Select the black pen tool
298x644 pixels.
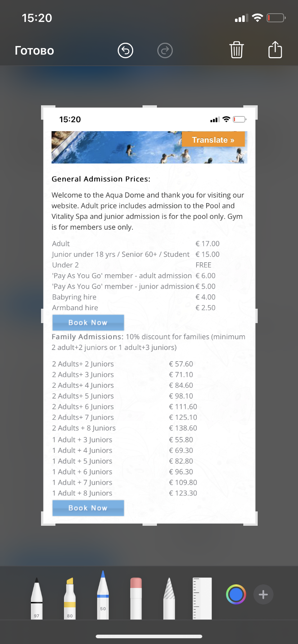click(36, 598)
